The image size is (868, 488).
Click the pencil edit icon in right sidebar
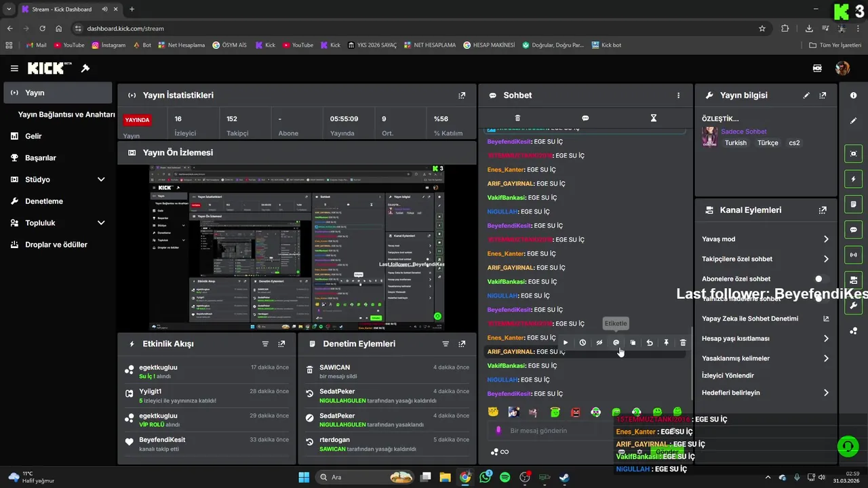coord(853,121)
